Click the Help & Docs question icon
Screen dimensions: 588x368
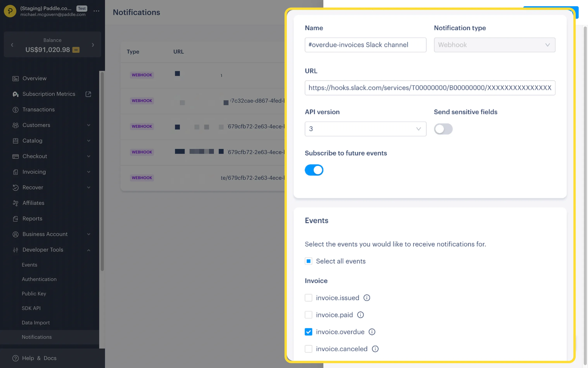16,358
